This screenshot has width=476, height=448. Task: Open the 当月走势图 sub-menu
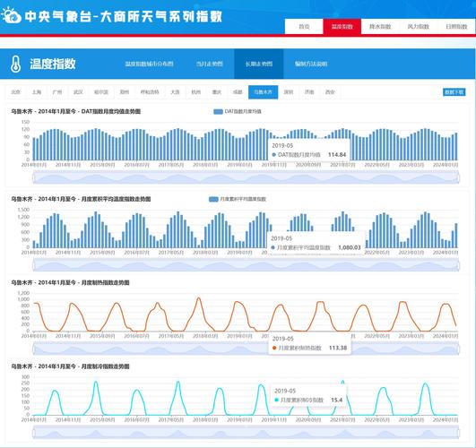pyautogui.click(x=210, y=64)
